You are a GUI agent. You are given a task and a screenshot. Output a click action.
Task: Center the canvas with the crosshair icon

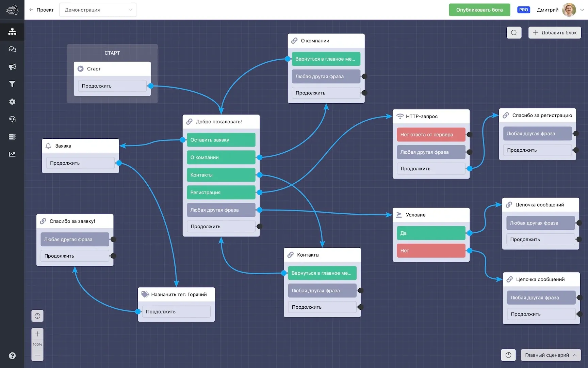[37, 316]
